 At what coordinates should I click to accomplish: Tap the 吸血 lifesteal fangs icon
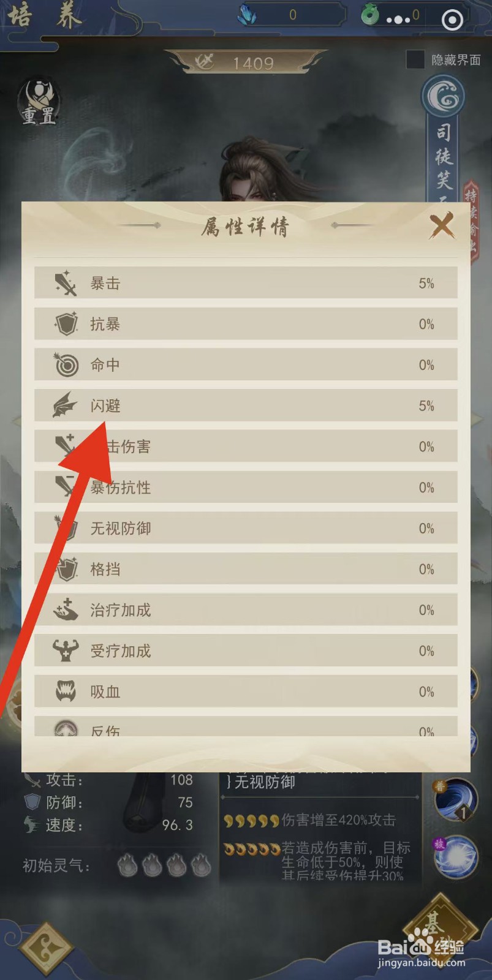click(66, 692)
